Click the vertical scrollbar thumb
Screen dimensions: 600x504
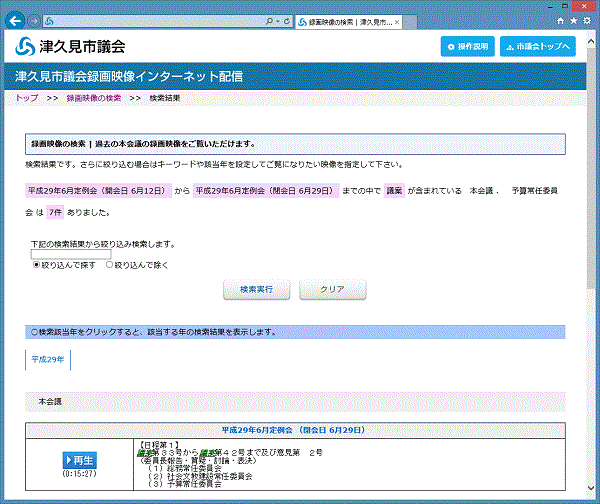coord(591,168)
